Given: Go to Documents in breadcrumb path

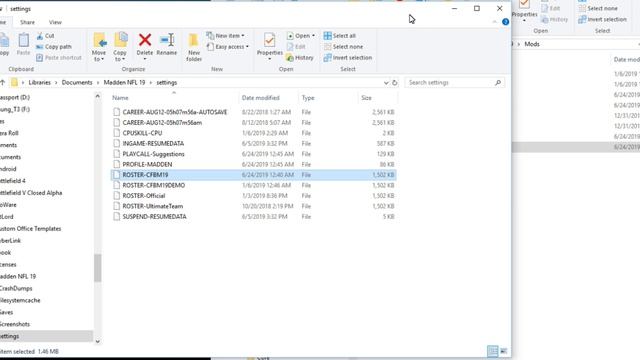Looking at the screenshot, I should coord(77,83).
